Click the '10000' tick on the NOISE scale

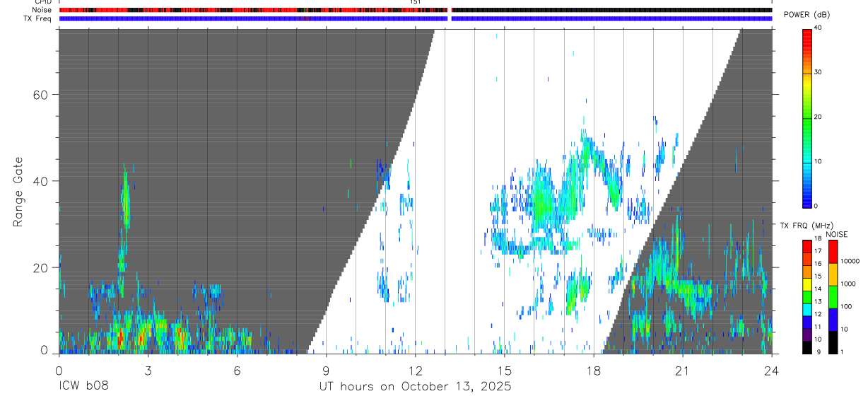coord(850,261)
